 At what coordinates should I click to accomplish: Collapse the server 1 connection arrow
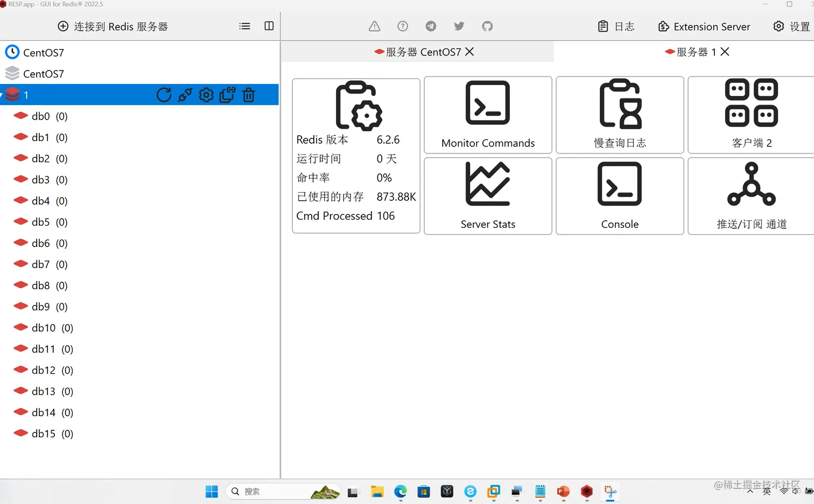tap(2, 95)
